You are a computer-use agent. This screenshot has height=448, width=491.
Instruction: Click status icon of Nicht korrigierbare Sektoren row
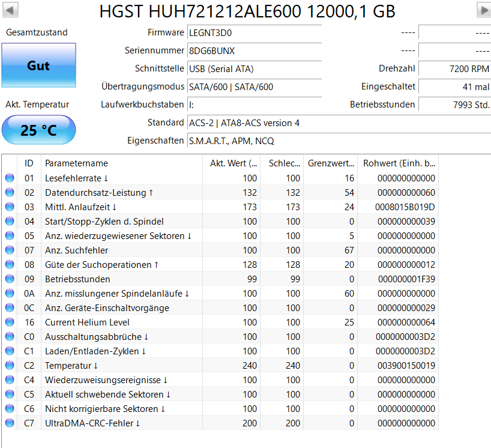click(x=10, y=408)
